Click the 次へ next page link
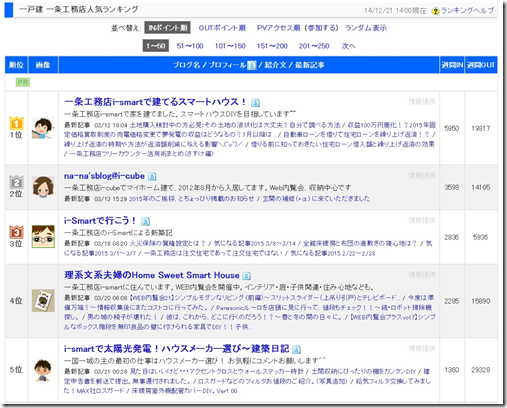507x408 pixels. pos(348,46)
